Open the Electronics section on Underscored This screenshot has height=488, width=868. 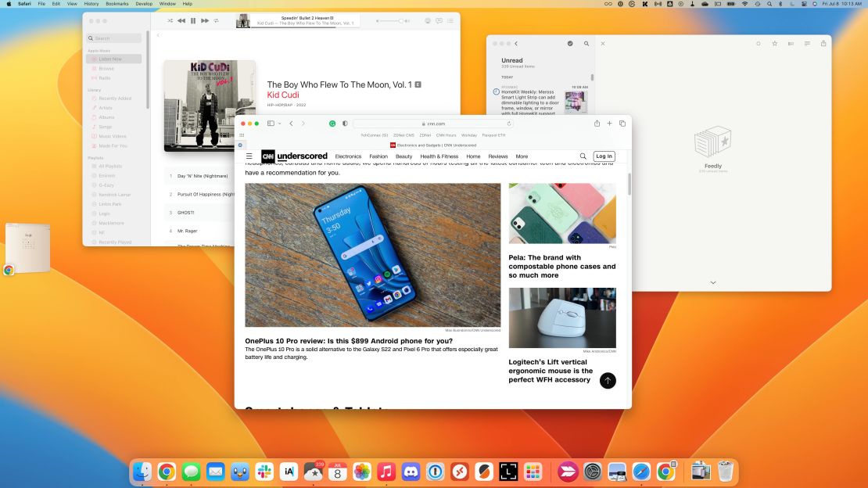pos(348,156)
